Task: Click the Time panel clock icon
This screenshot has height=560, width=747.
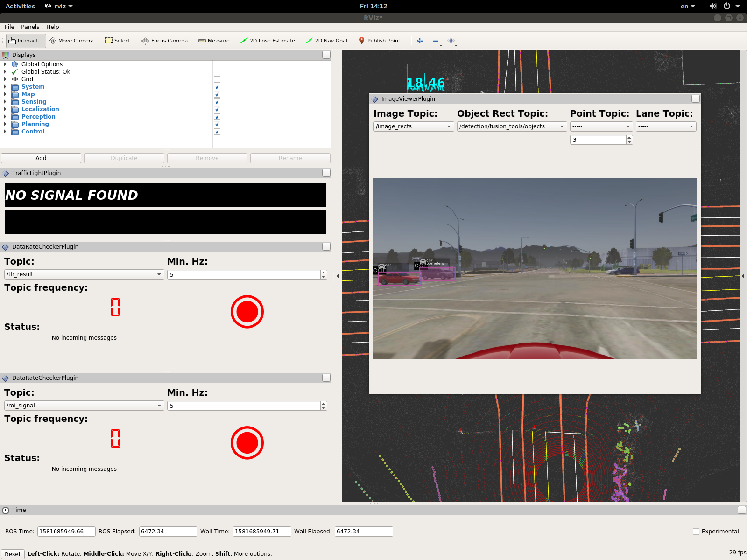Action: [x=6, y=510]
